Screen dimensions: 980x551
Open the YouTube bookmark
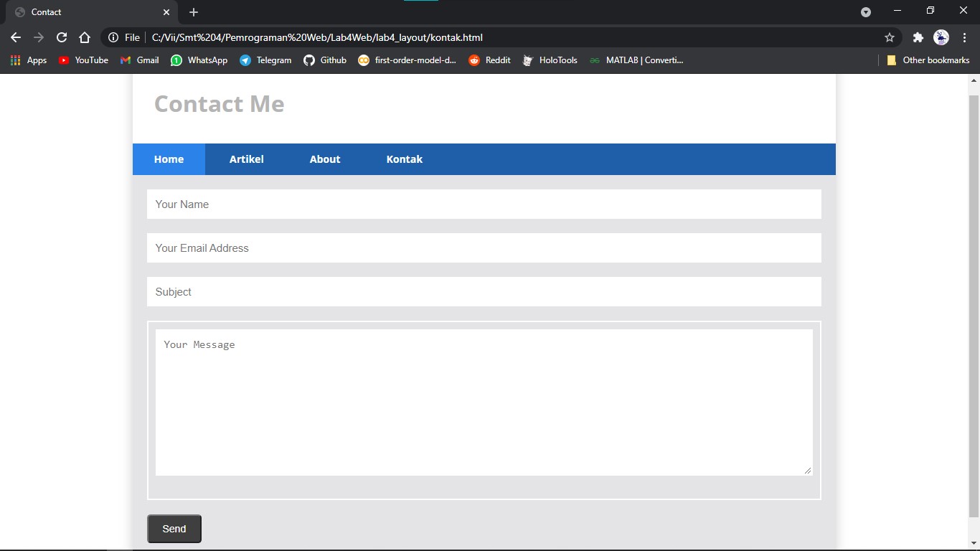coord(83,60)
